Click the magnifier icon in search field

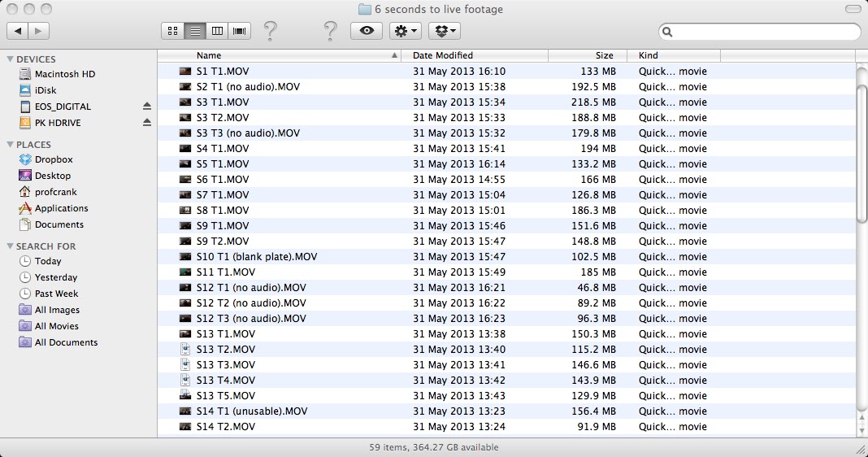667,32
